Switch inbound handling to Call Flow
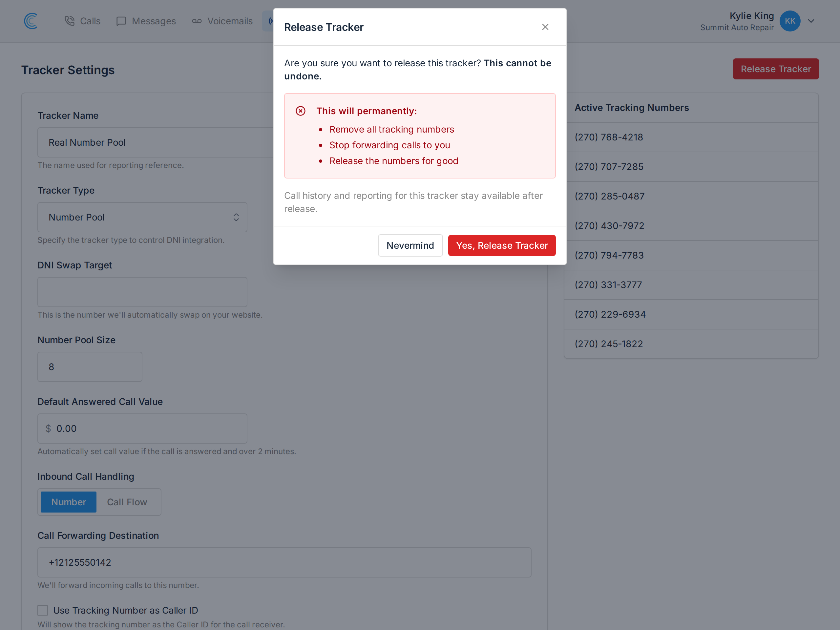This screenshot has height=630, width=840. (x=127, y=502)
